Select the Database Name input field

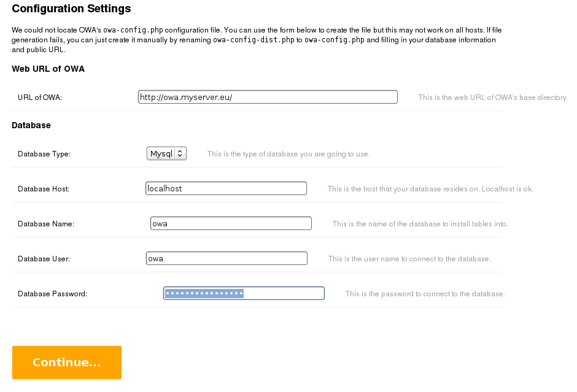(231, 223)
